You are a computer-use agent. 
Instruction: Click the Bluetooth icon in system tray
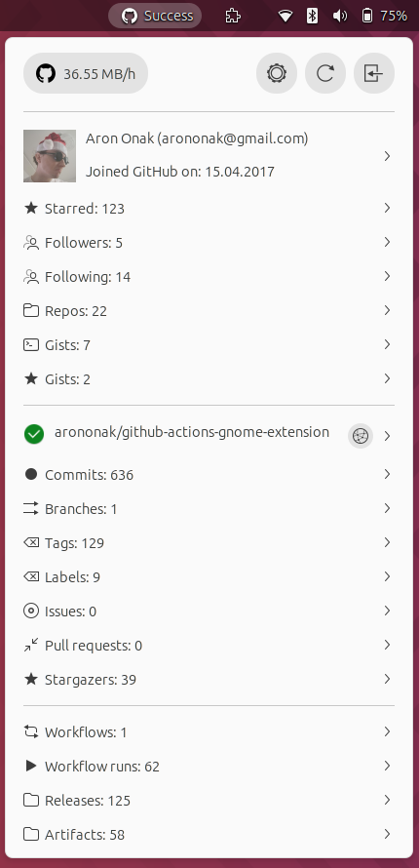tap(313, 16)
